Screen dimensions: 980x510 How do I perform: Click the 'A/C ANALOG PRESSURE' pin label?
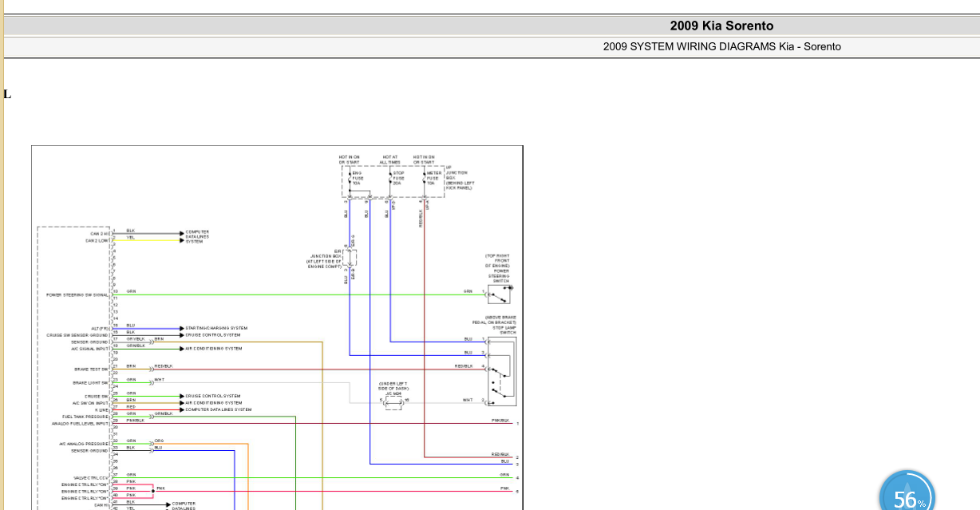(84, 444)
